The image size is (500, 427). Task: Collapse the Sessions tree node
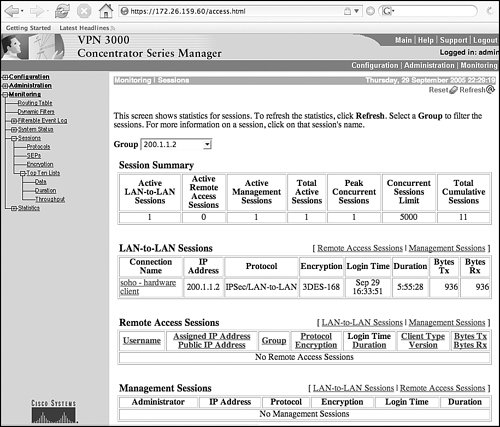(14, 138)
